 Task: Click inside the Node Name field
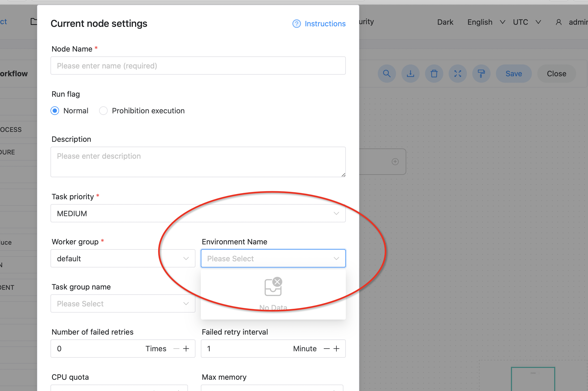[198, 66]
